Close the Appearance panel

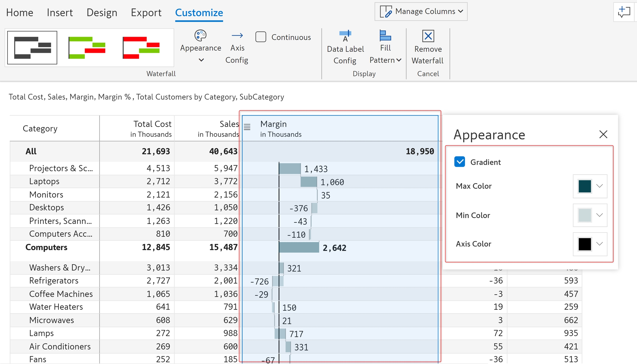[x=603, y=134]
